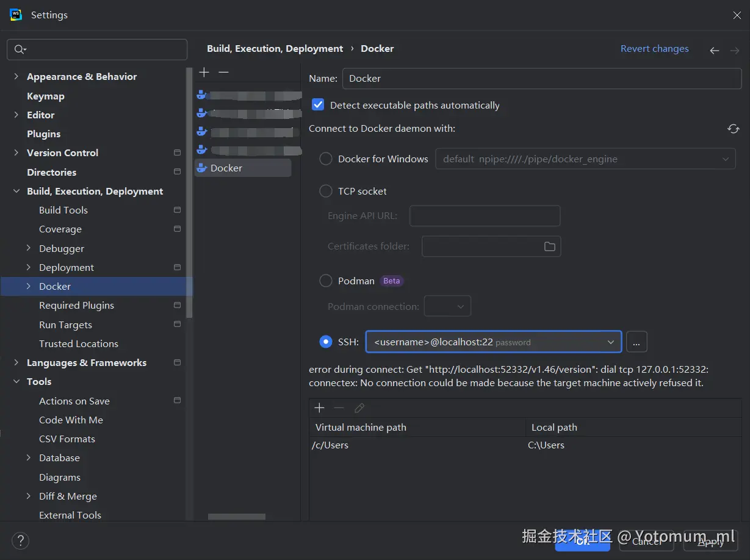Click the settings tree vertical scrollbar
This screenshot has width=750, height=560.
click(x=190, y=192)
